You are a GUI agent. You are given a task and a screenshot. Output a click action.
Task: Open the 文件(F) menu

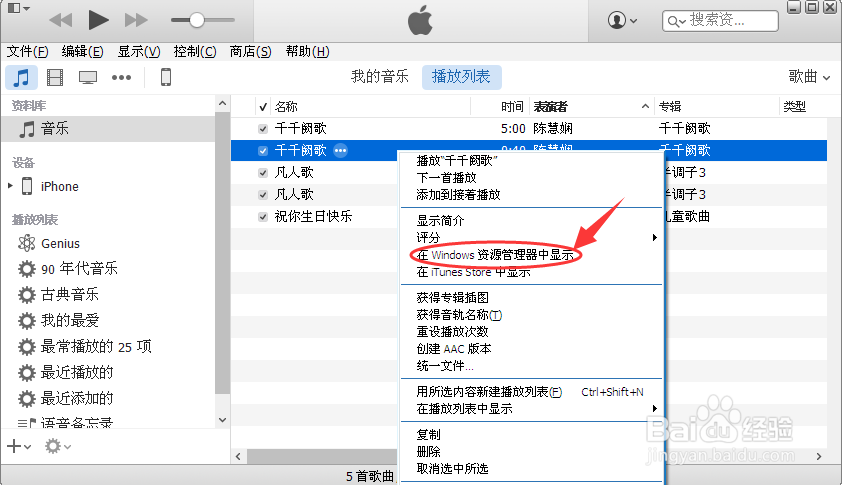tap(27, 52)
